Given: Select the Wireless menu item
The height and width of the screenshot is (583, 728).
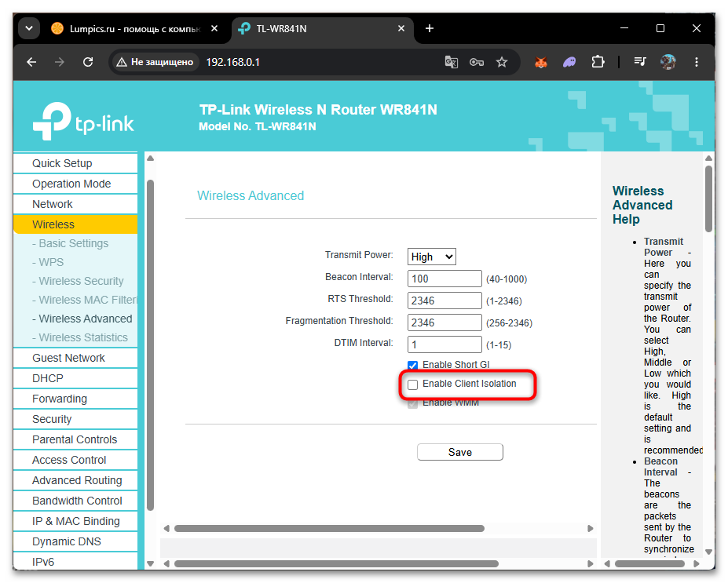Looking at the screenshot, I should pos(75,224).
